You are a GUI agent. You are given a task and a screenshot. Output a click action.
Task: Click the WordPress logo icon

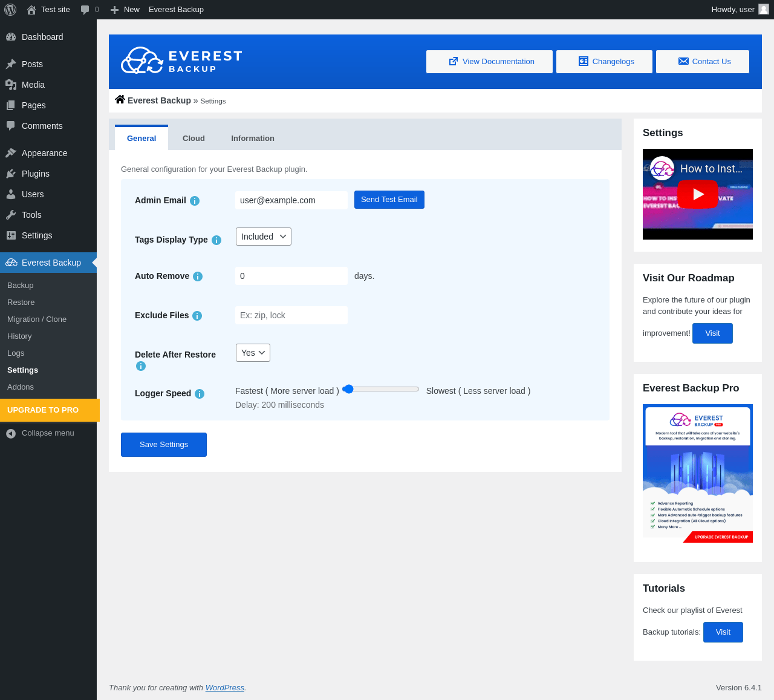click(10, 10)
